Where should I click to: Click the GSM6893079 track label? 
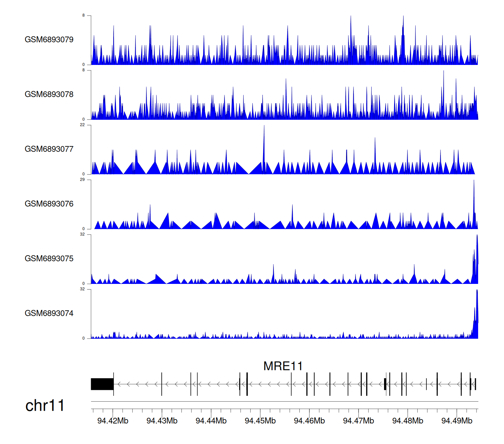(49, 40)
